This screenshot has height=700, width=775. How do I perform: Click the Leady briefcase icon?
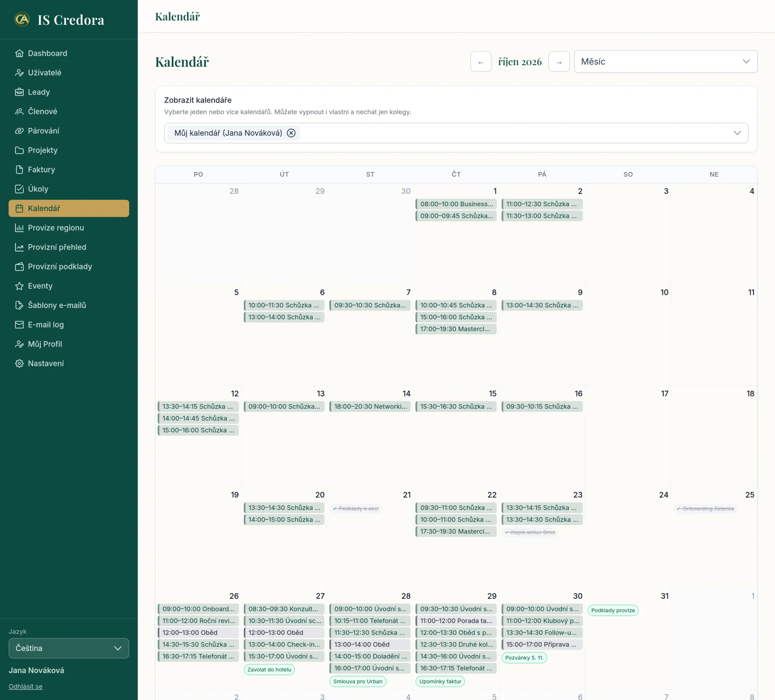click(19, 92)
